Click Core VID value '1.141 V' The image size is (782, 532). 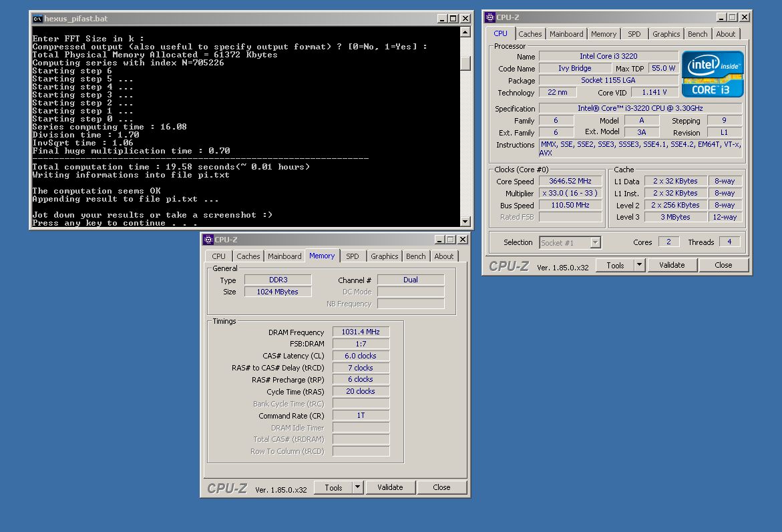click(654, 92)
